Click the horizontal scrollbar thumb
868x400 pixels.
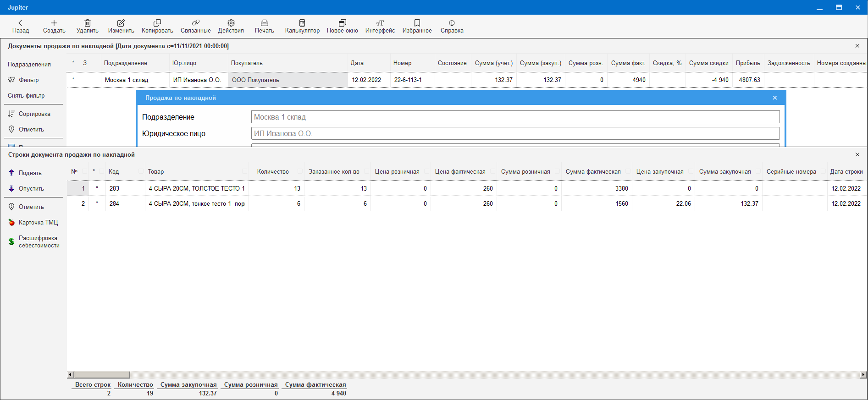click(102, 375)
